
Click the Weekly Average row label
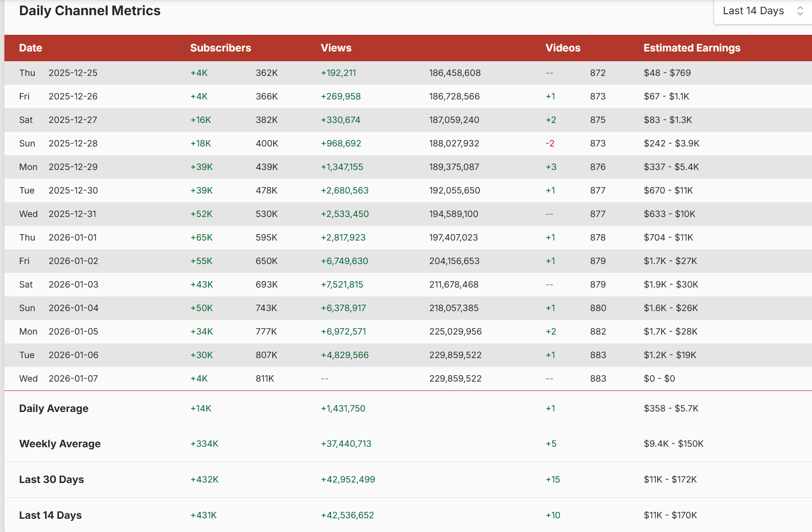coord(60,444)
